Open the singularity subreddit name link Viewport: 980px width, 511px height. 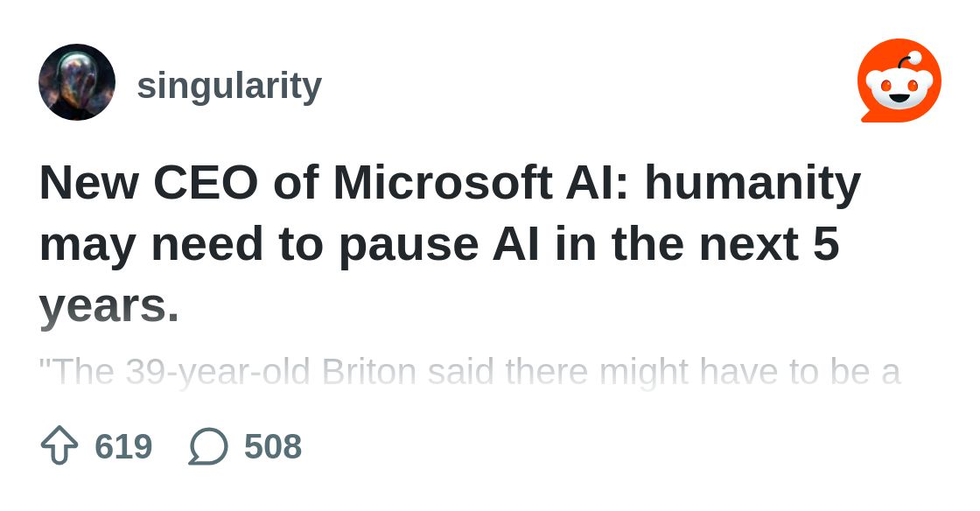229,86
